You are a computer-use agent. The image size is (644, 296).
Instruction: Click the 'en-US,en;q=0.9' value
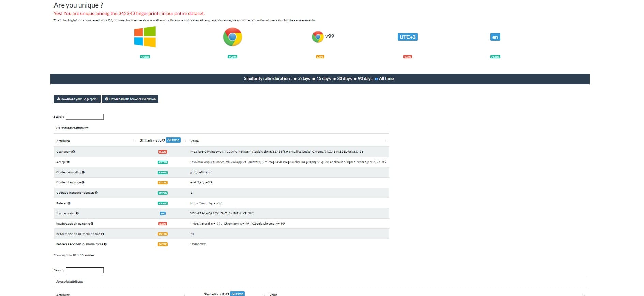coord(201,182)
